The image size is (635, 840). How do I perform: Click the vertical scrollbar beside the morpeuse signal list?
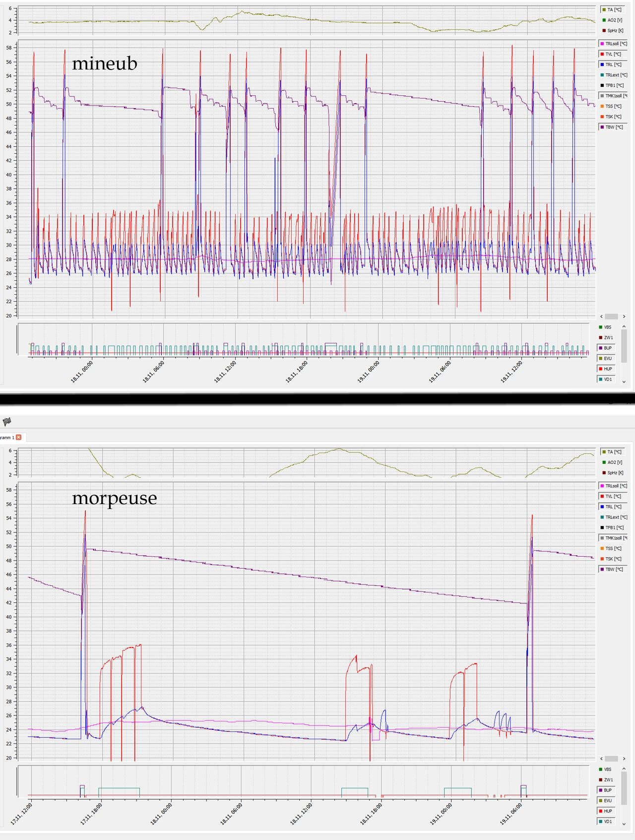(x=624, y=786)
